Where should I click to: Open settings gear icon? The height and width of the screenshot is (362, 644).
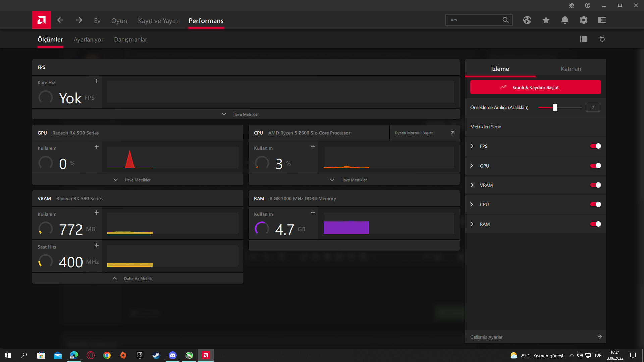(x=583, y=20)
